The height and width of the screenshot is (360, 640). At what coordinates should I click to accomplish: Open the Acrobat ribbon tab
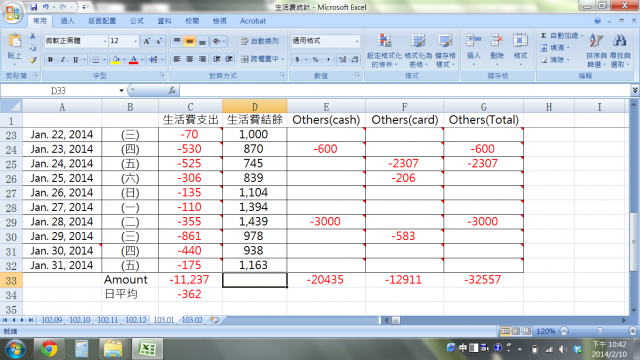click(x=253, y=21)
